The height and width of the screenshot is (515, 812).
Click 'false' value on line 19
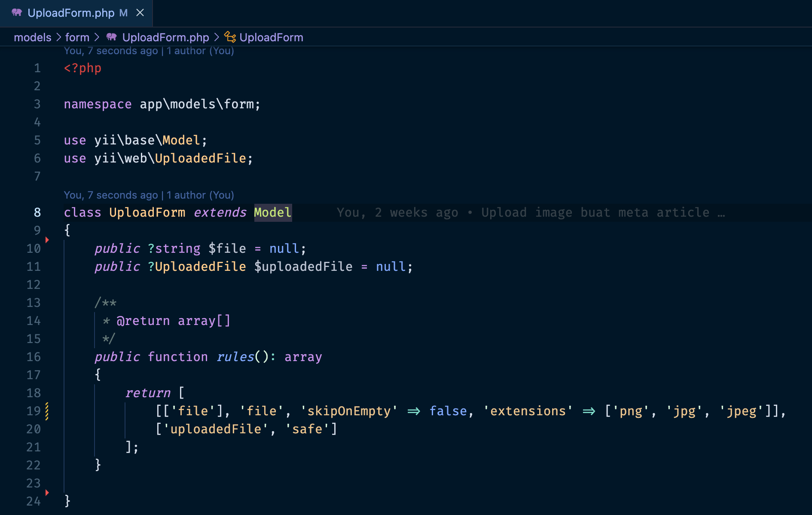pos(448,411)
